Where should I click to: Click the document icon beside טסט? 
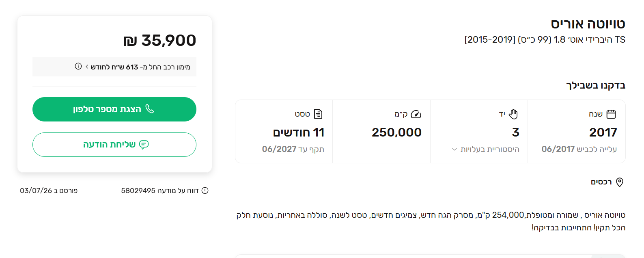click(318, 114)
